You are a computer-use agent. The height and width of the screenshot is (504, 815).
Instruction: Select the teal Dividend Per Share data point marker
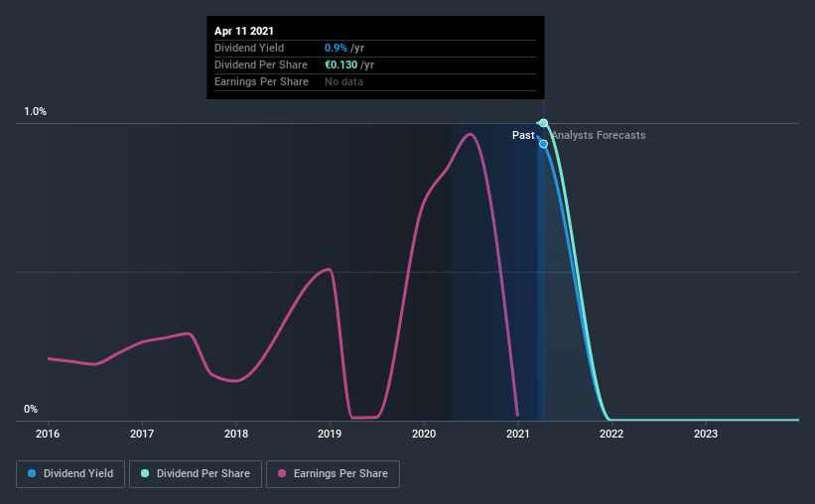tap(543, 123)
